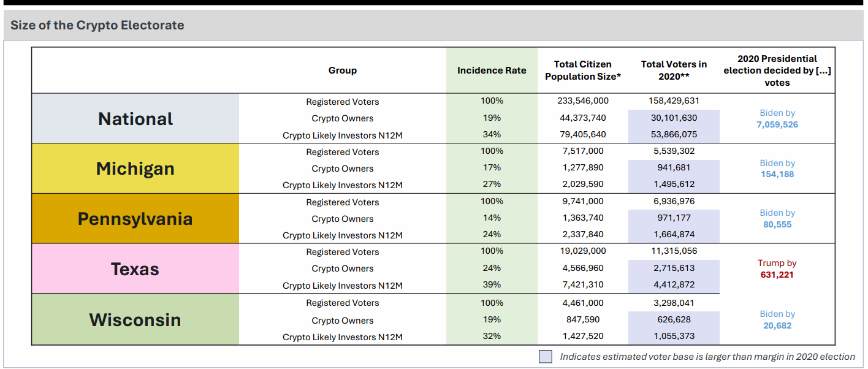Click Wisconsin likely investors voters 1,055,373

[674, 336]
